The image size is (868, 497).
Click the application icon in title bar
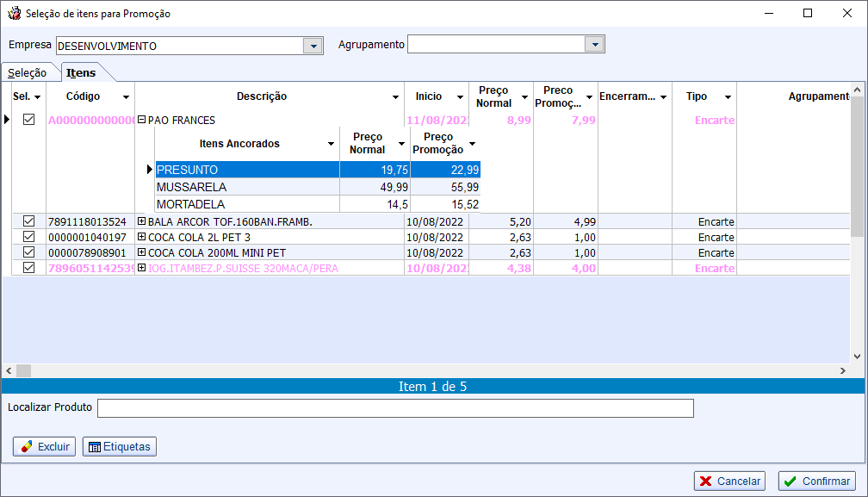[14, 14]
